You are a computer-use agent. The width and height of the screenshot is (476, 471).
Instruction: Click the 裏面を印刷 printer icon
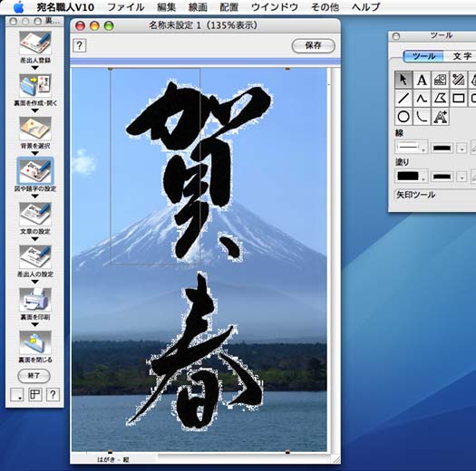[35, 300]
